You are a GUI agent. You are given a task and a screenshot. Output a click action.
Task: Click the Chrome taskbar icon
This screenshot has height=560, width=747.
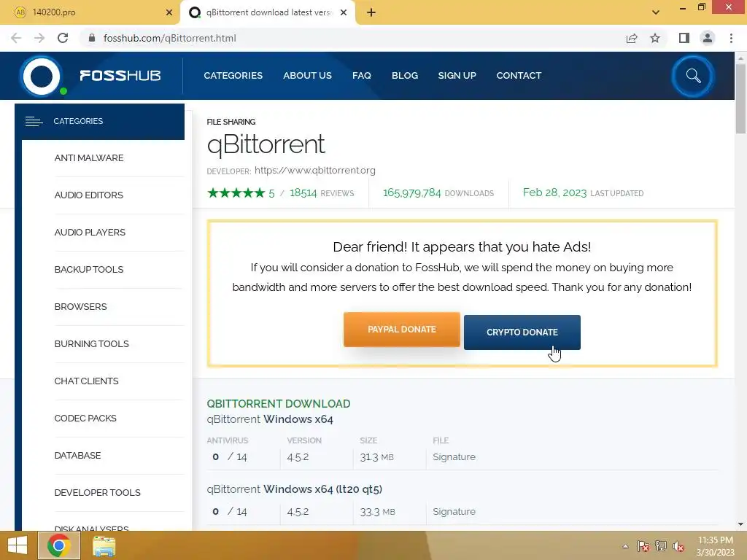[x=58, y=545]
